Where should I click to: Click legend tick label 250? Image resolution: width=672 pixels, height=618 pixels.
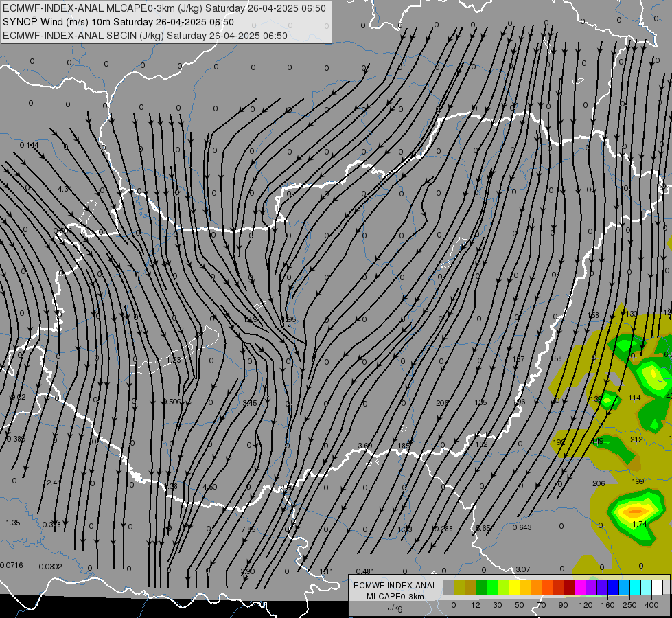(x=629, y=605)
